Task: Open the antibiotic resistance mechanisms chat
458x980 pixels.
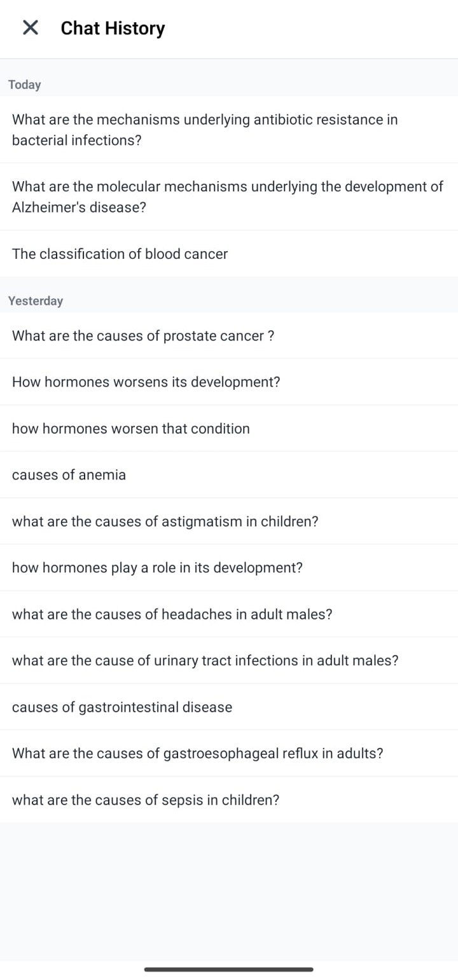Action: coord(205,130)
